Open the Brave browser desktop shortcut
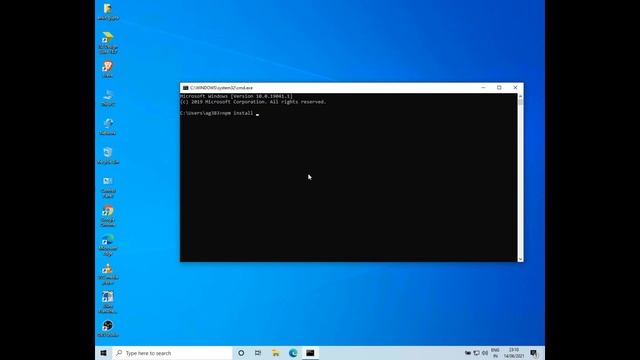 [108, 69]
